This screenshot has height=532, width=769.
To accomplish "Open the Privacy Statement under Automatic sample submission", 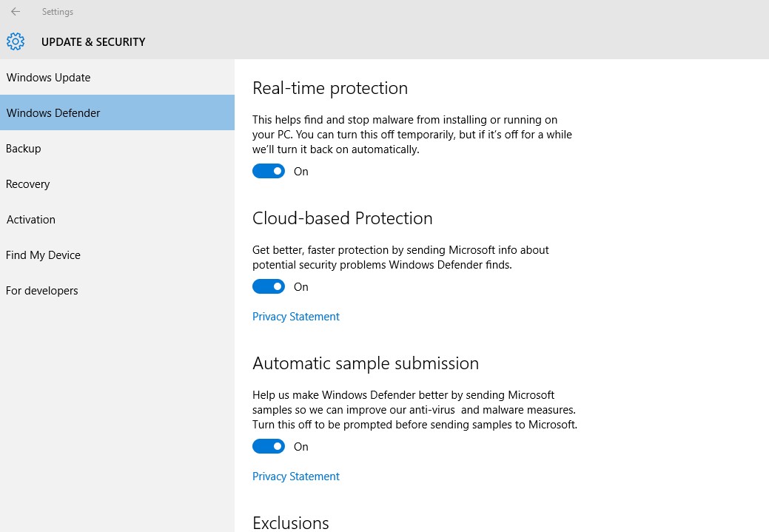I will click(295, 476).
